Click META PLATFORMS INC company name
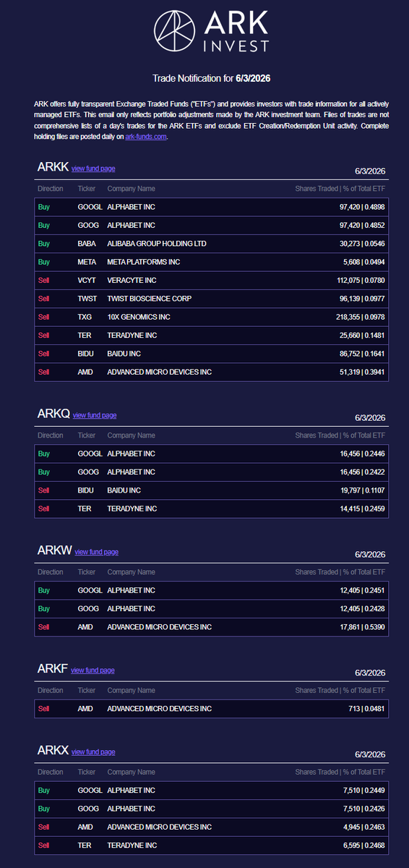The width and height of the screenshot is (409, 868). (144, 262)
